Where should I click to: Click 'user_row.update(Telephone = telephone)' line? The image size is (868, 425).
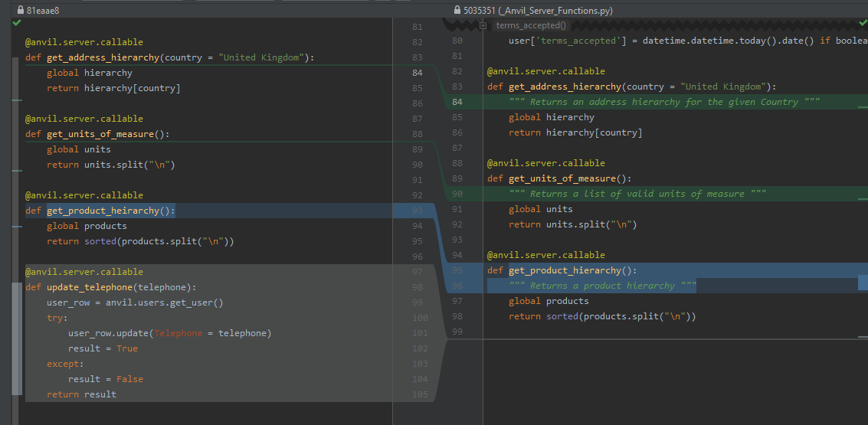[170, 333]
